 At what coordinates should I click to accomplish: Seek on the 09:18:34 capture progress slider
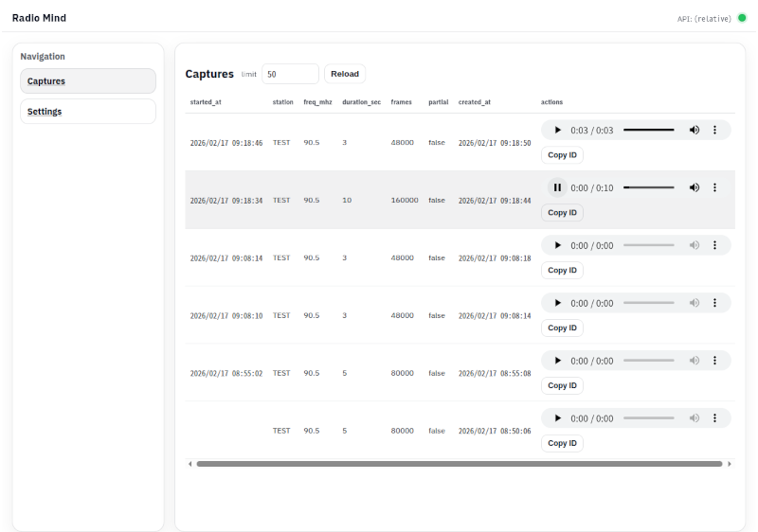[649, 187]
